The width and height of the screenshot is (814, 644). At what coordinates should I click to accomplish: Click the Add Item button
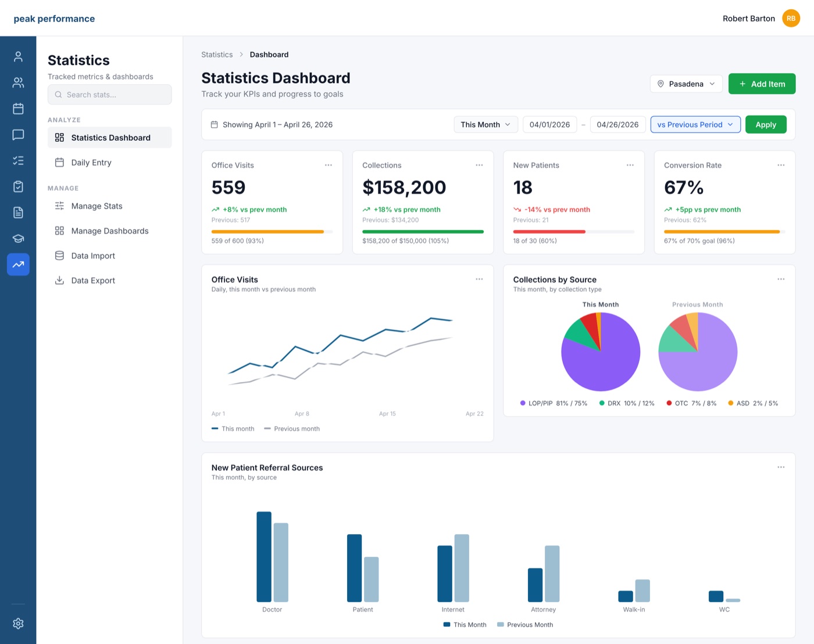[762, 84]
